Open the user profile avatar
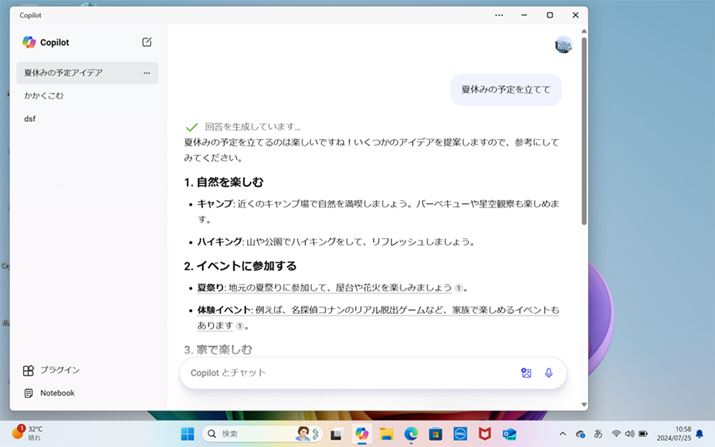Viewport: 715px width, 447px height. pyautogui.click(x=564, y=45)
